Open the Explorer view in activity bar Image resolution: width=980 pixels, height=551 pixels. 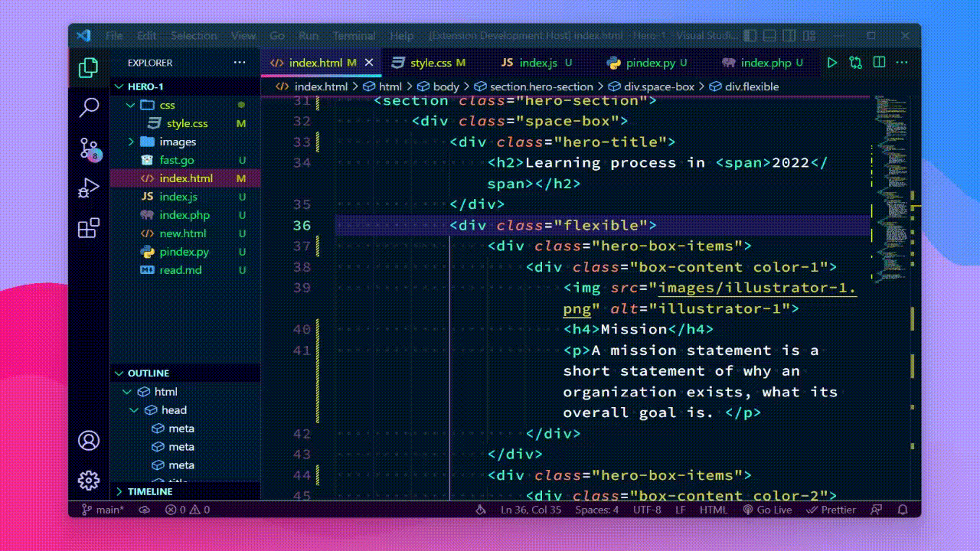click(89, 68)
